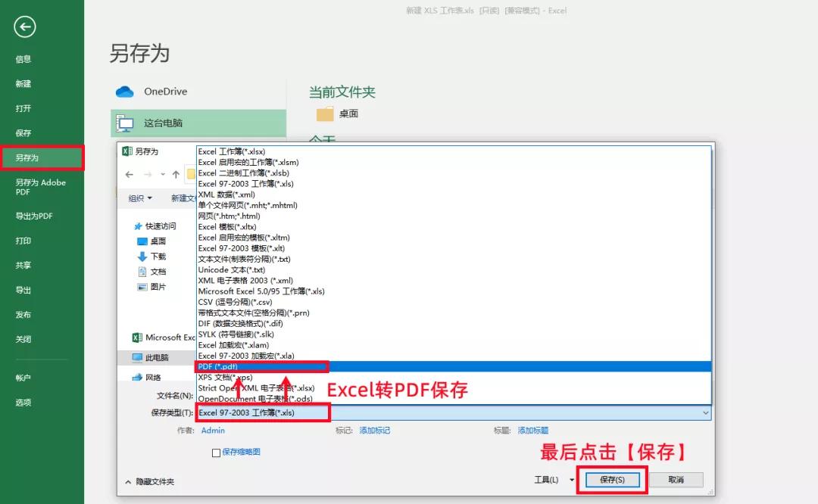Viewport: 818px width, 504px height.
Task: Open 工具(L) dropdown
Action: click(x=554, y=480)
